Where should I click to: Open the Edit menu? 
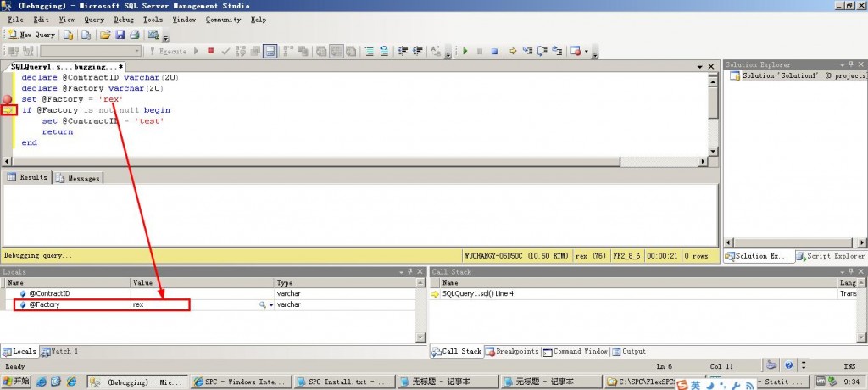(41, 19)
